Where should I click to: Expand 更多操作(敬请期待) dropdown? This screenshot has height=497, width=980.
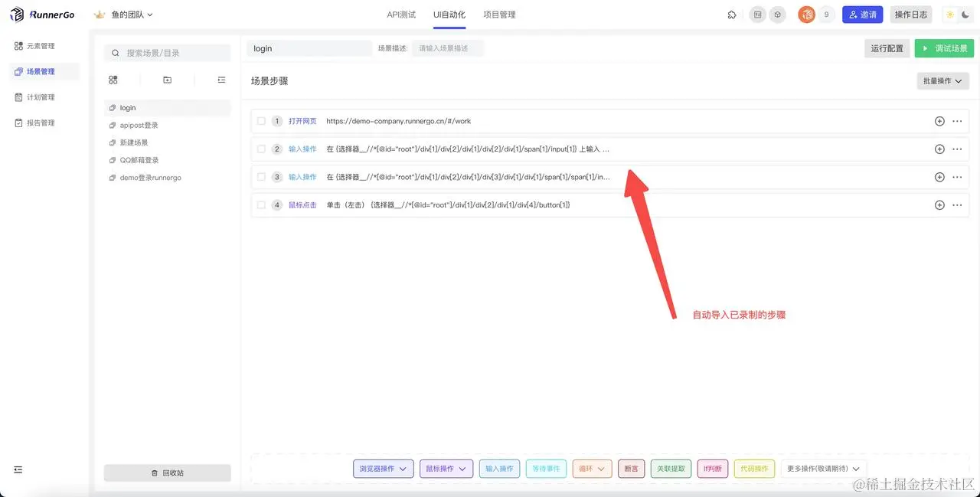823,469
